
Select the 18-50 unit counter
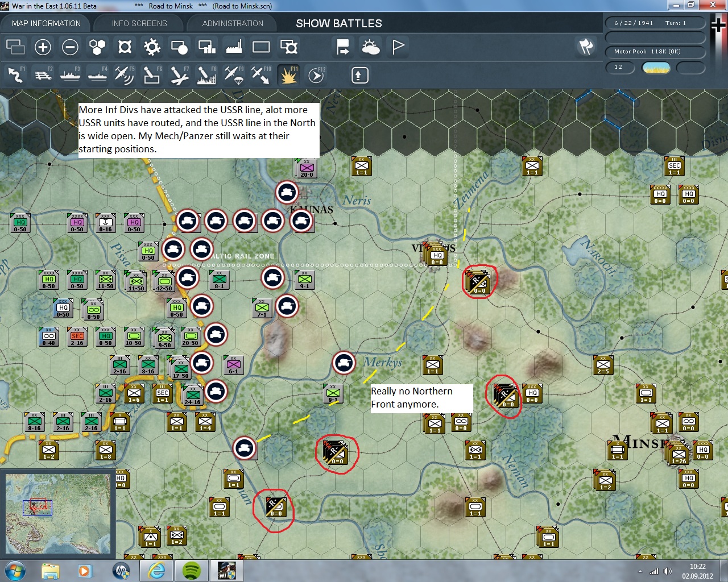134,336
